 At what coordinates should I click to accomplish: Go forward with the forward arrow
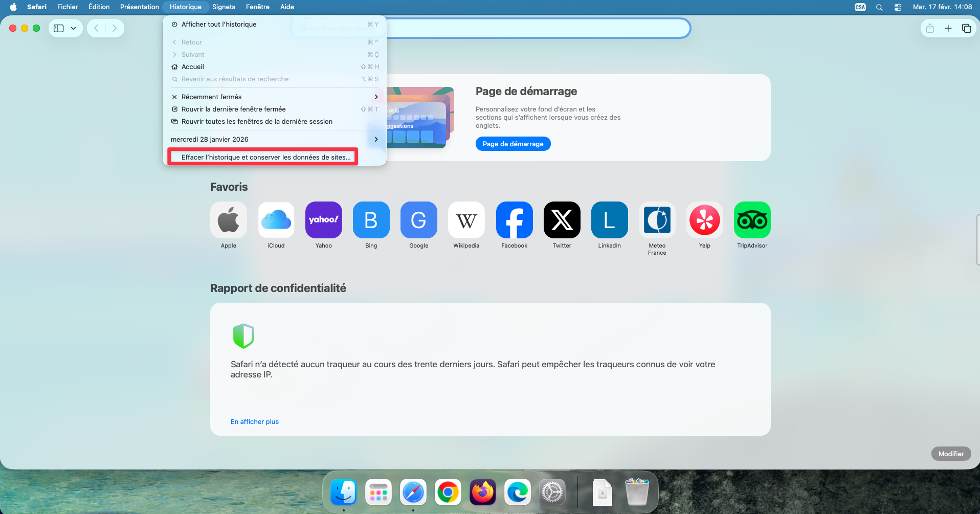click(115, 28)
